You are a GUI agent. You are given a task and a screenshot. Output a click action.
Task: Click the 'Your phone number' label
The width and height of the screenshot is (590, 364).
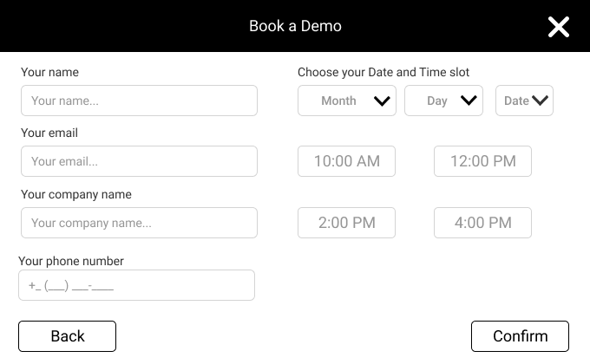click(71, 261)
